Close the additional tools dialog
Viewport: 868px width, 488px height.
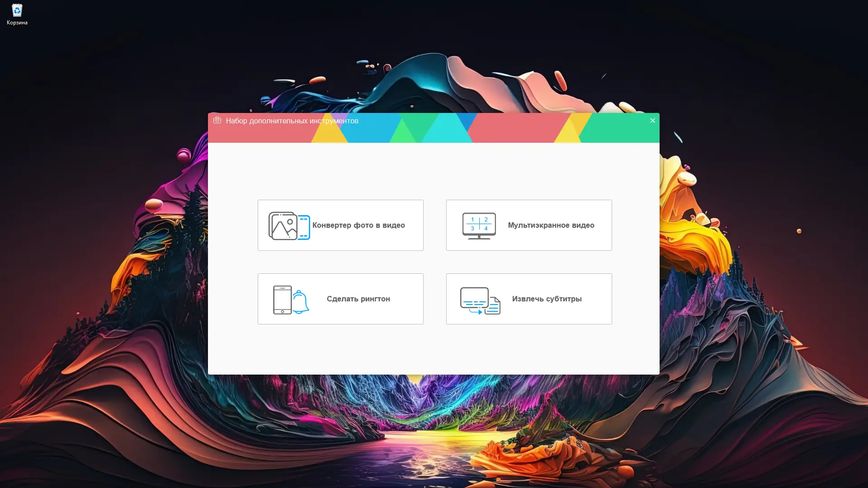click(652, 120)
